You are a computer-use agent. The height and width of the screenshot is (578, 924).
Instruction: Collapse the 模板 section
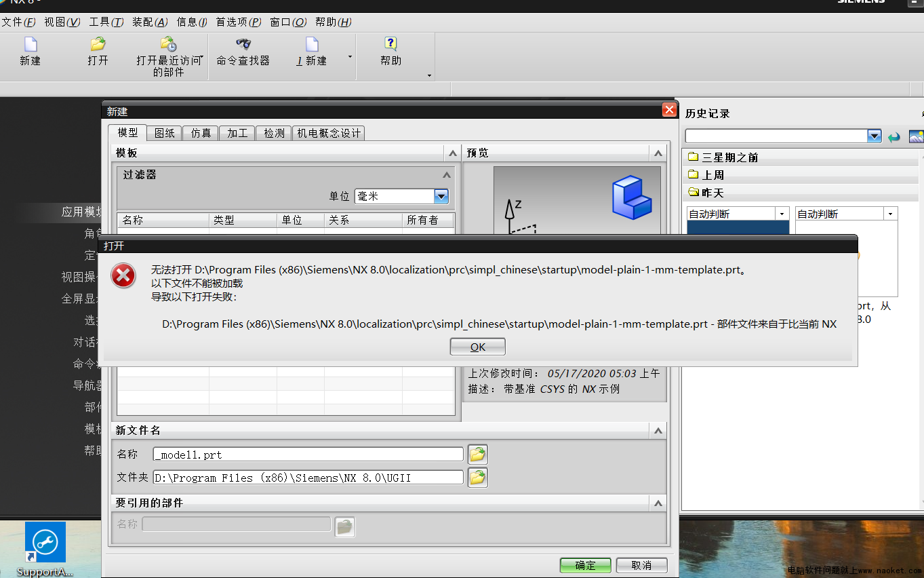[452, 153]
